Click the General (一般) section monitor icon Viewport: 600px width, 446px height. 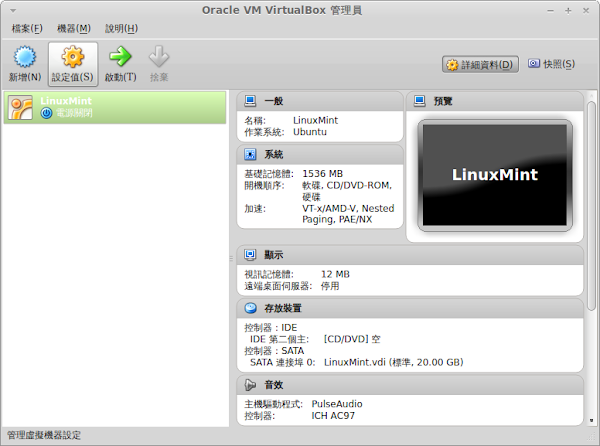[x=250, y=101]
